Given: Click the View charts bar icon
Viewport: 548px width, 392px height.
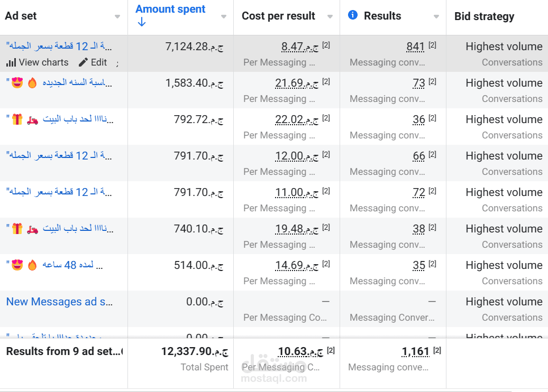Looking at the screenshot, I should click(x=11, y=62).
